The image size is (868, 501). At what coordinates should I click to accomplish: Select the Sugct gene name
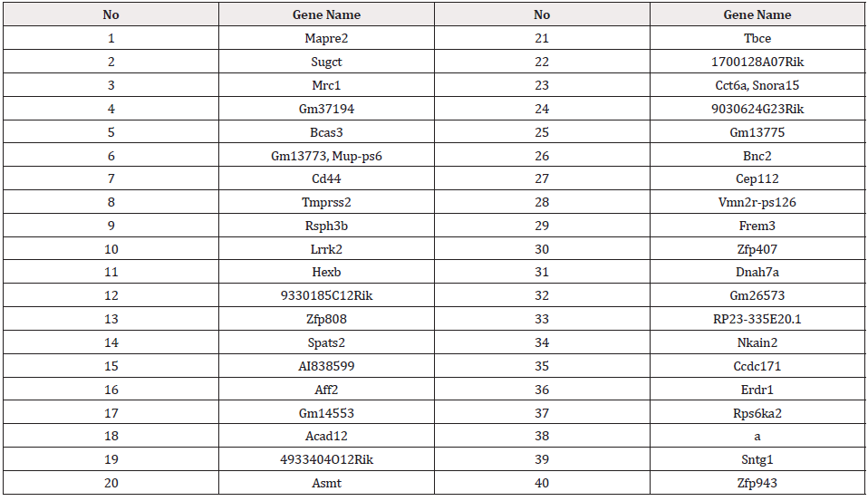(x=326, y=62)
